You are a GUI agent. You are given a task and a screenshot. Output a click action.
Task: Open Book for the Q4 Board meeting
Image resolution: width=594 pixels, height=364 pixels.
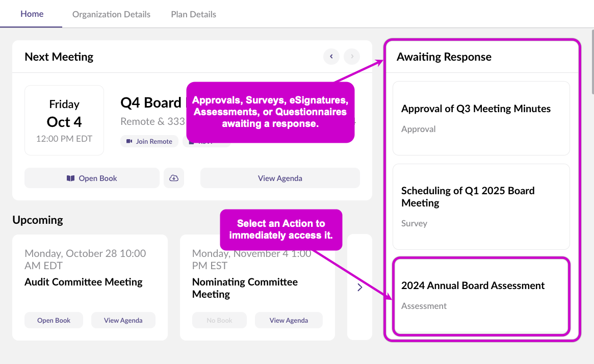tap(92, 178)
